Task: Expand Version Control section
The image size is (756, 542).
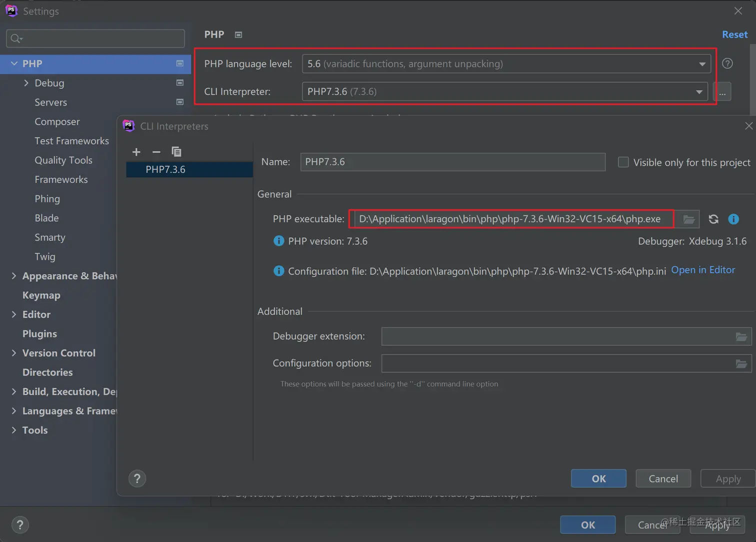Action: point(14,353)
